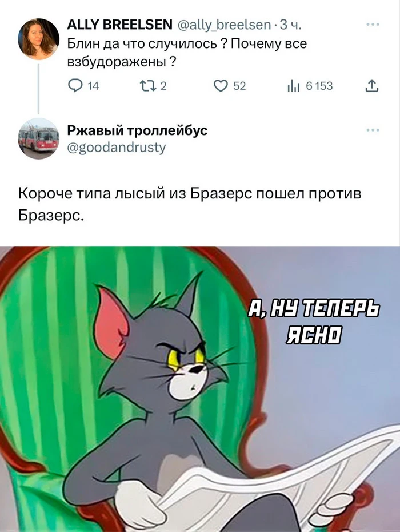This screenshot has height=532, width=400.
Task: Open the original tweet text 'Блин да что случилось'
Action: pos(187,53)
